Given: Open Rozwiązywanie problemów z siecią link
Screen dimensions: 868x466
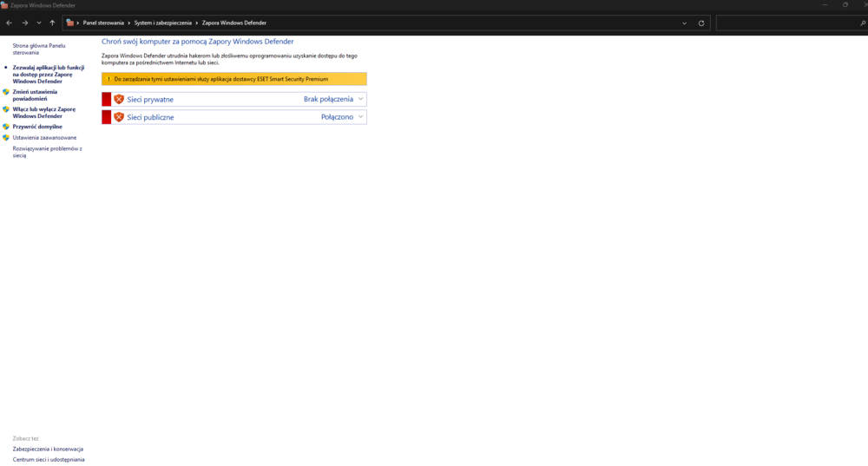Looking at the screenshot, I should (x=47, y=152).
